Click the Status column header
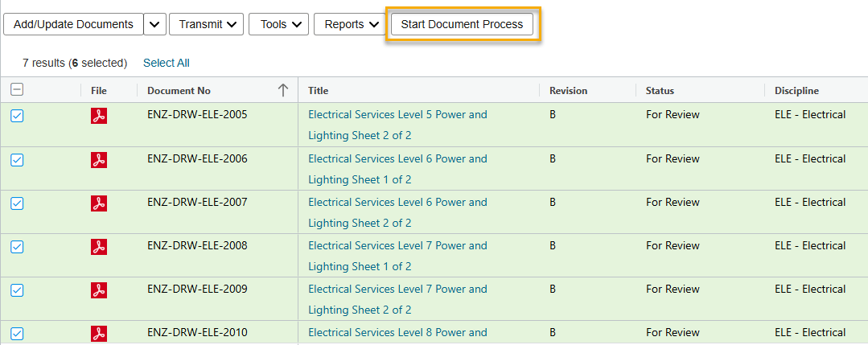Image resolution: width=868 pixels, height=345 pixels. 660,91
